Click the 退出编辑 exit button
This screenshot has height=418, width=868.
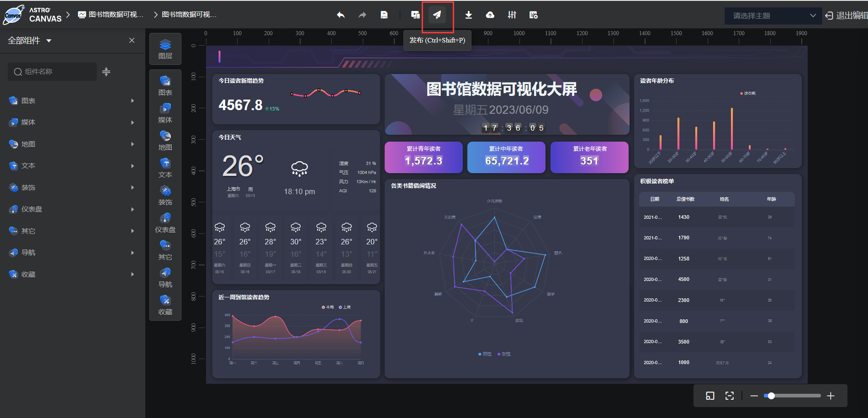(846, 16)
